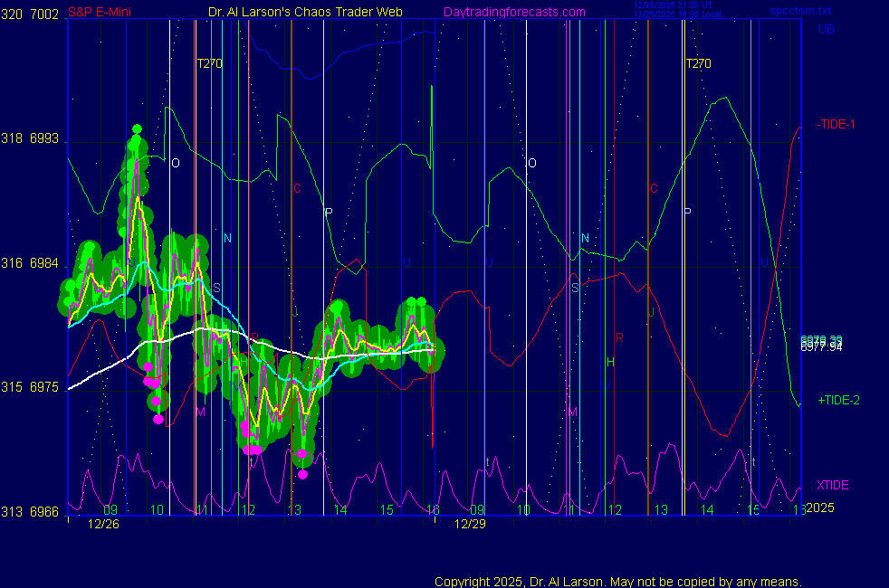Click the 6975 price level on left axis
This screenshot has height=588, width=889.
tap(44, 387)
